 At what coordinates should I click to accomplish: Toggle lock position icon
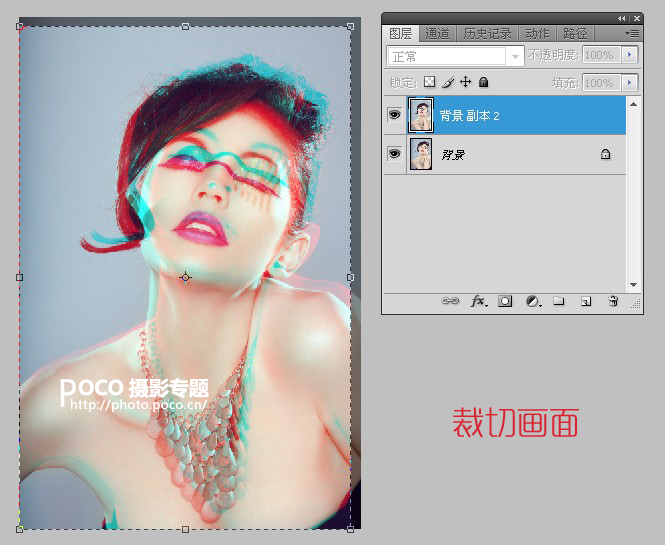point(466,82)
